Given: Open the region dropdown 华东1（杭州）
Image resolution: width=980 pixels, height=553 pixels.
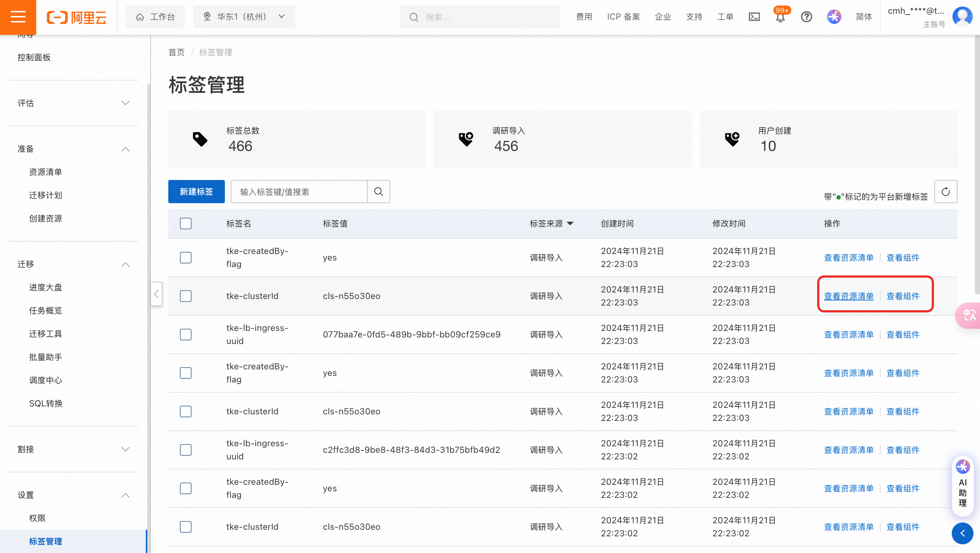Looking at the screenshot, I should pos(244,17).
